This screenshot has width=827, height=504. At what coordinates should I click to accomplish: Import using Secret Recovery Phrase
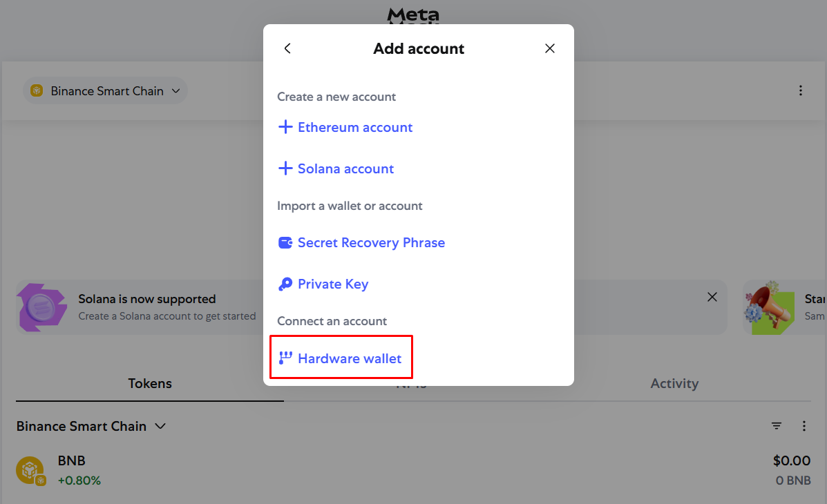(362, 242)
